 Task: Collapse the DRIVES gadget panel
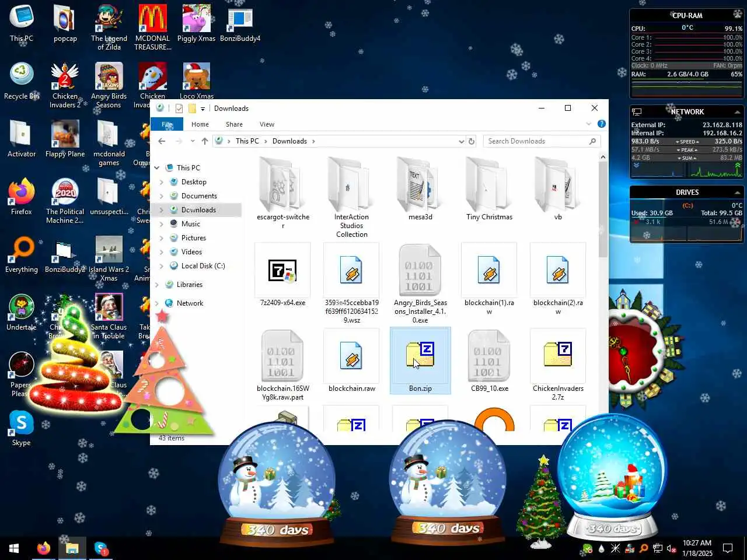tap(737, 192)
